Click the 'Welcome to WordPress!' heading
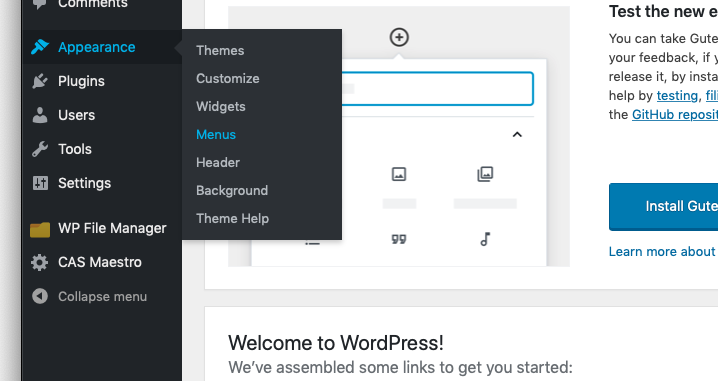718x381 pixels. (336, 343)
